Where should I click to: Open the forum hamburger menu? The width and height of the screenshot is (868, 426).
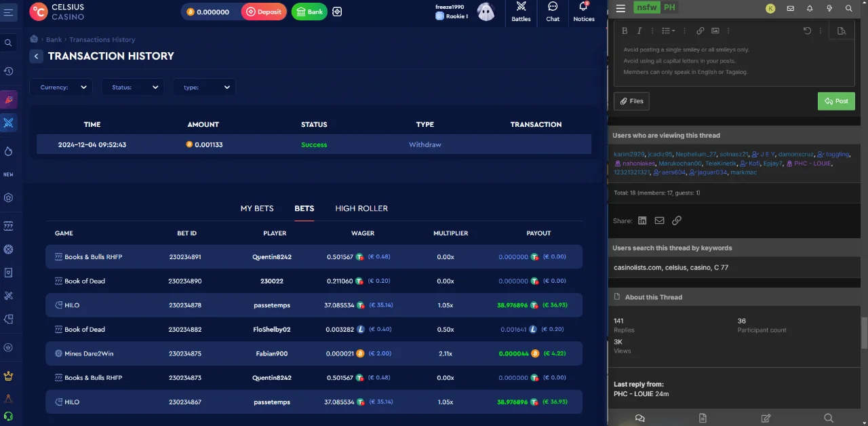[x=620, y=9]
